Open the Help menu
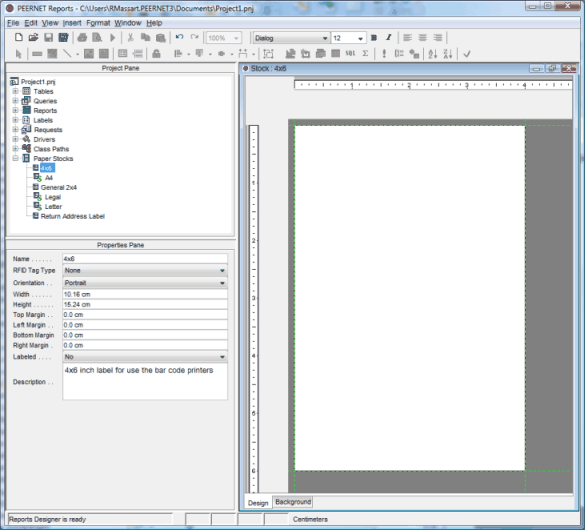This screenshot has width=585, height=530. (154, 23)
